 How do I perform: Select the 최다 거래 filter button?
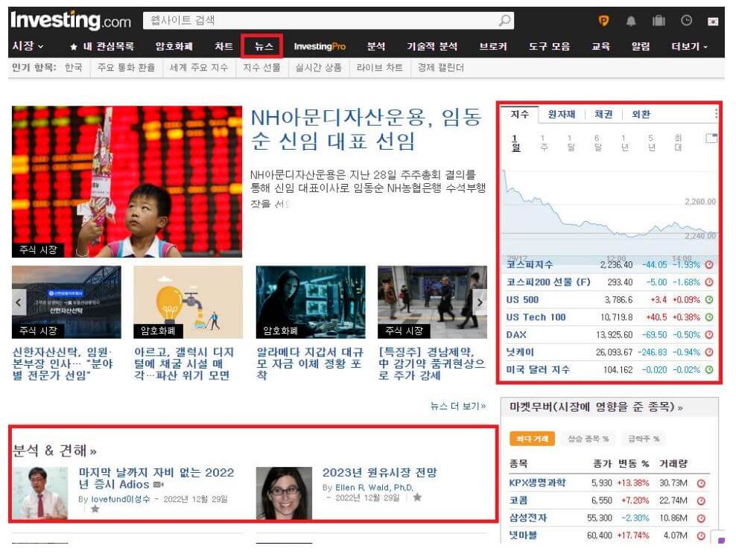tap(532, 439)
